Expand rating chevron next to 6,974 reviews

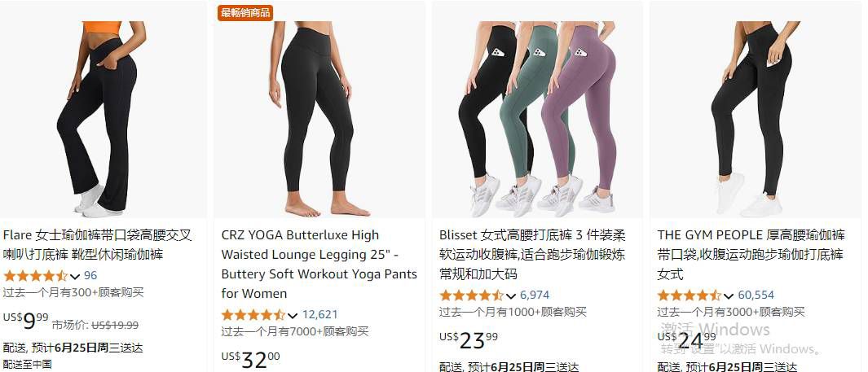click(x=511, y=295)
